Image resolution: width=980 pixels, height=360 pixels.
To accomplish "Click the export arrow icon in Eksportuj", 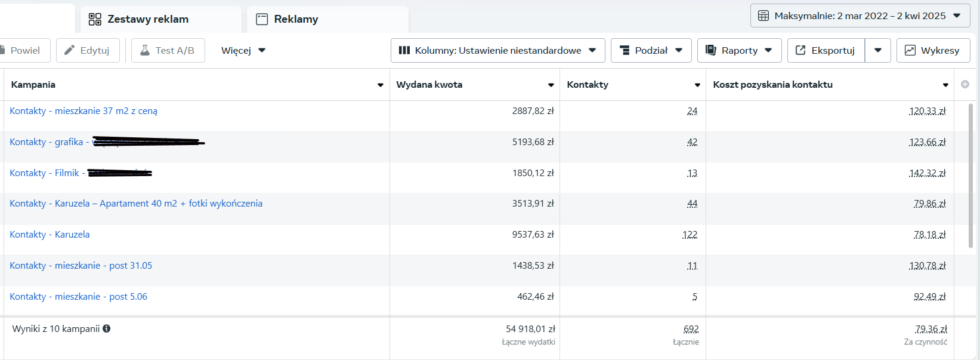I will [x=801, y=51].
